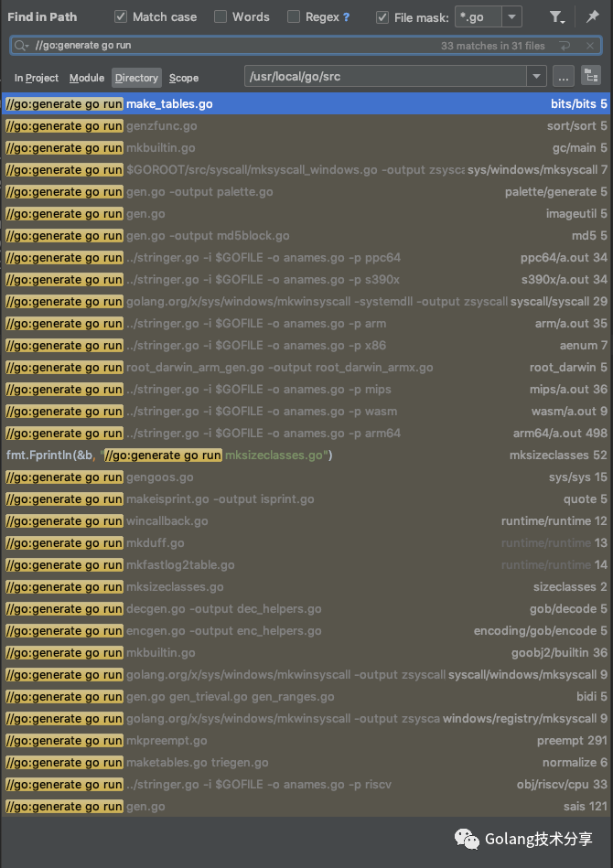Select the Scope tab

click(184, 78)
